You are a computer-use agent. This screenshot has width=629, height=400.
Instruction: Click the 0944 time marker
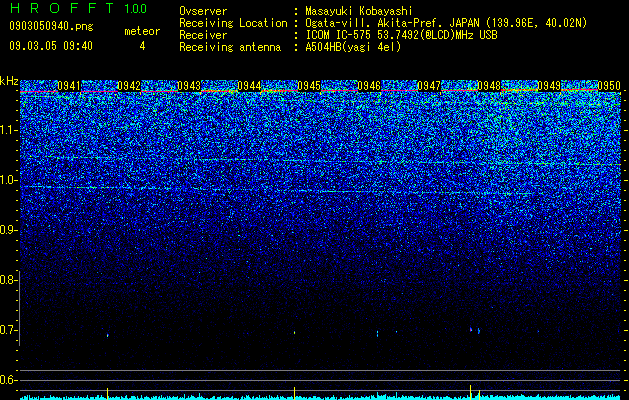pyautogui.click(x=249, y=86)
